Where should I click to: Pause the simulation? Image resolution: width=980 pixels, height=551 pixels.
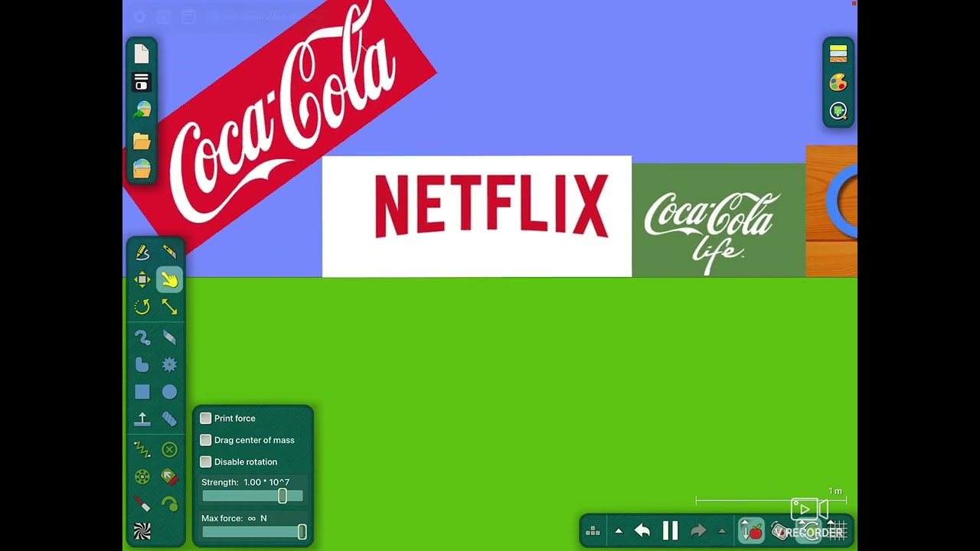click(x=670, y=530)
